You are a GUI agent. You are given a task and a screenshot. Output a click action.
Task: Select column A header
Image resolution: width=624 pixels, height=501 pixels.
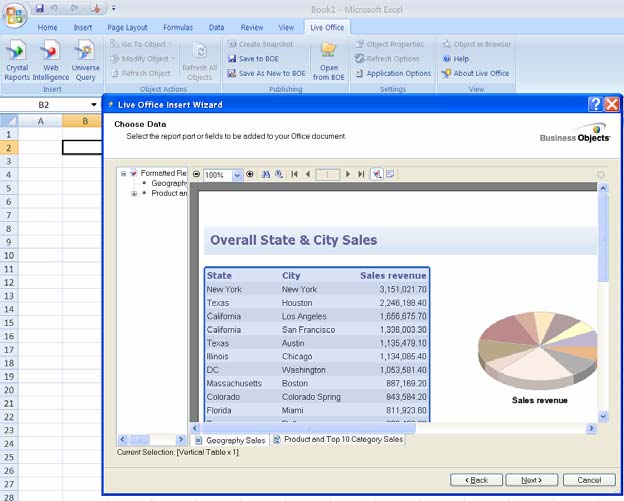(x=40, y=121)
